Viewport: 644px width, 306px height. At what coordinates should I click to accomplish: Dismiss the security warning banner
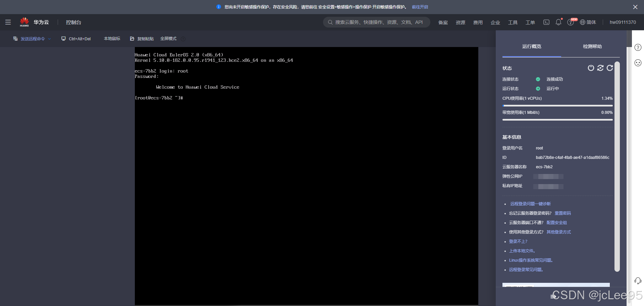click(635, 7)
